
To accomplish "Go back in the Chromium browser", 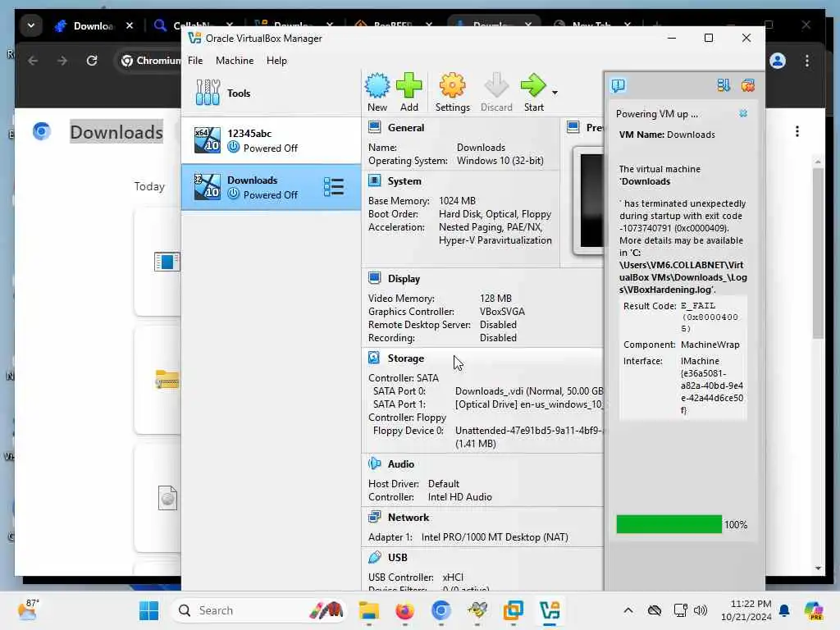I will (x=33, y=61).
